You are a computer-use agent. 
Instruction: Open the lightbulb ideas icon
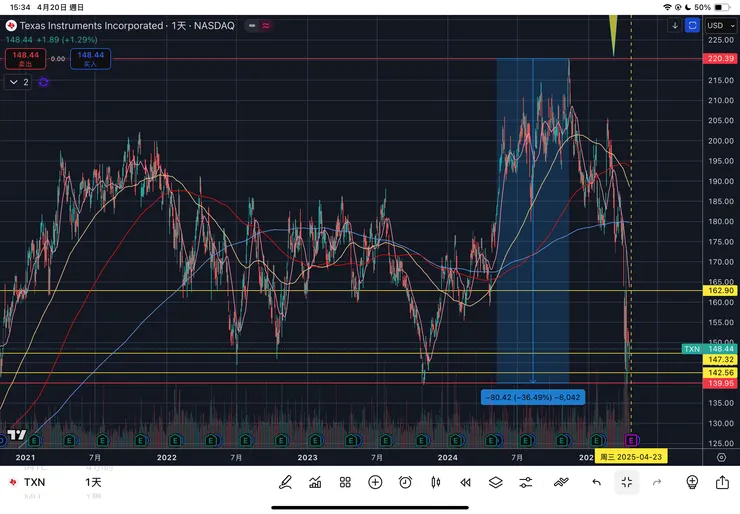point(692,482)
